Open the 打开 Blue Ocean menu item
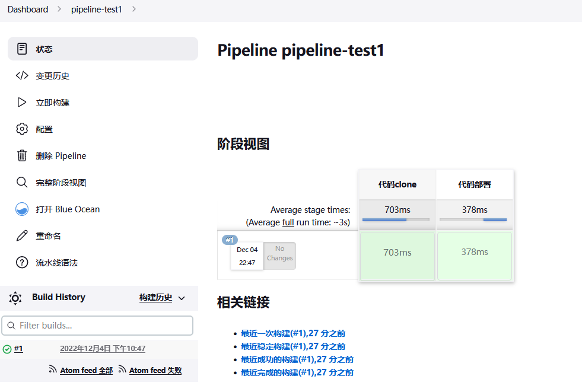 pyautogui.click(x=68, y=209)
